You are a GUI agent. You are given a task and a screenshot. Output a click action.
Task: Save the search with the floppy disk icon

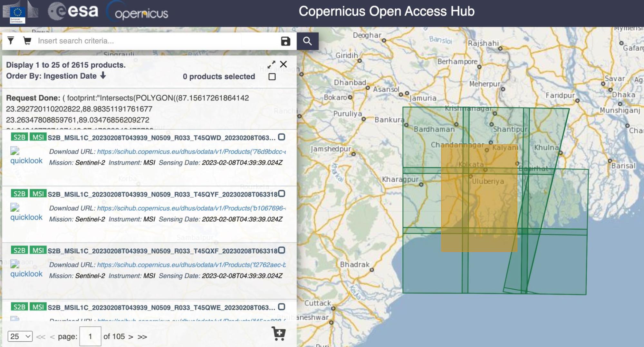coord(285,41)
